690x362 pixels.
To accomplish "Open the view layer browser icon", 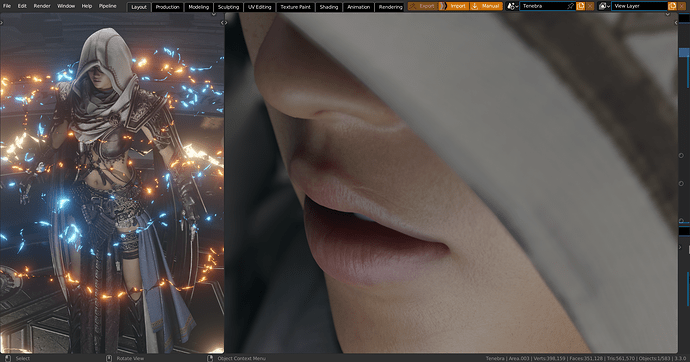I will pos(604,6).
